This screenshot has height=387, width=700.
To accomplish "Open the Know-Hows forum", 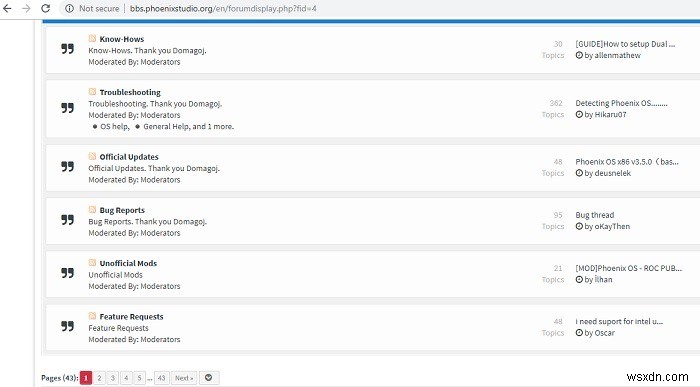I will (121, 39).
